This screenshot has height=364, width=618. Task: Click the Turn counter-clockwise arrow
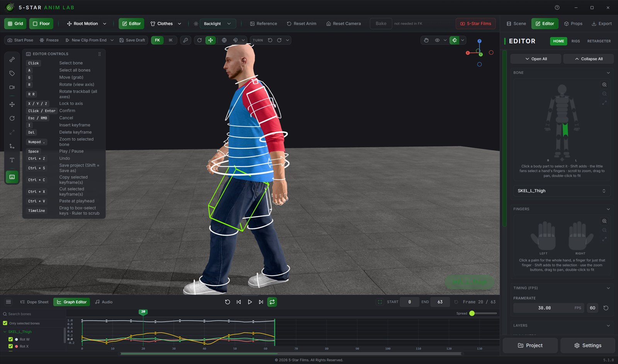click(x=270, y=40)
